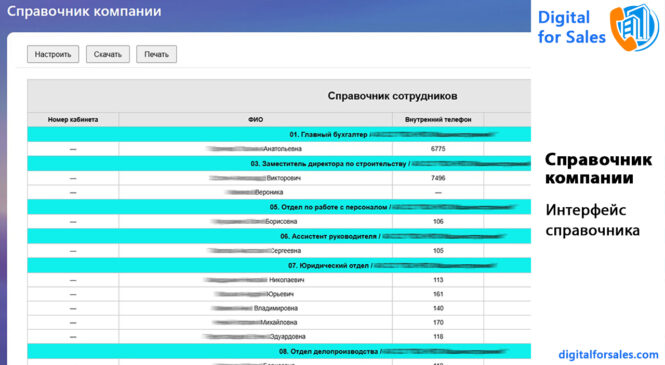
Task: Click the employee name ending Викторович
Action: [x=255, y=178]
